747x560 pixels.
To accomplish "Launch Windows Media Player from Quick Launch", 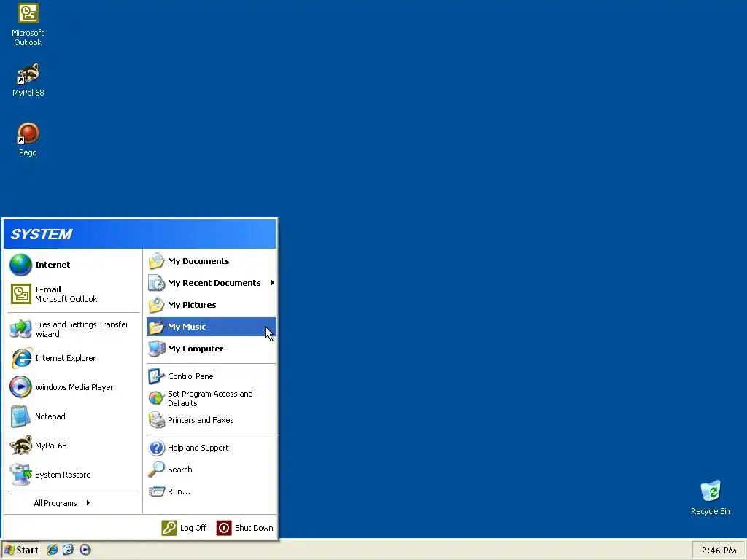I will tap(85, 550).
